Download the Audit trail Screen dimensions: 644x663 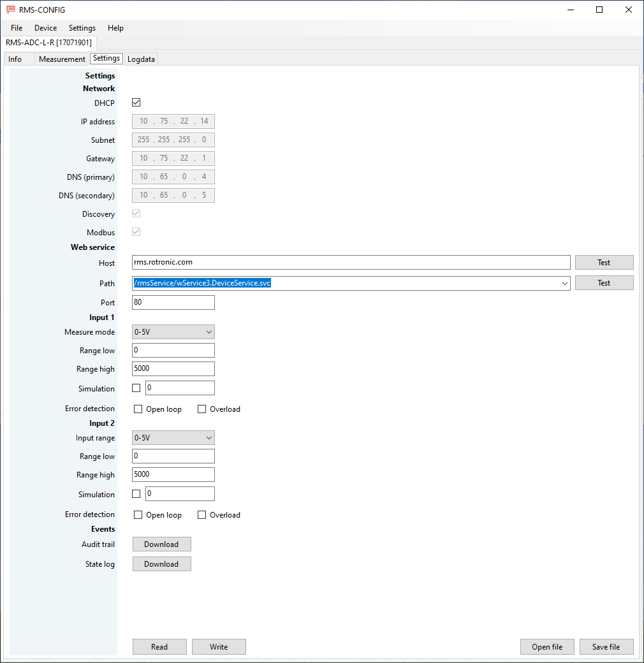pyautogui.click(x=161, y=544)
